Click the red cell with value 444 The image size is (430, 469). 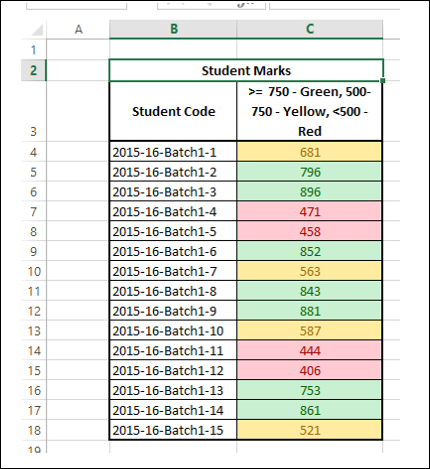pos(309,351)
